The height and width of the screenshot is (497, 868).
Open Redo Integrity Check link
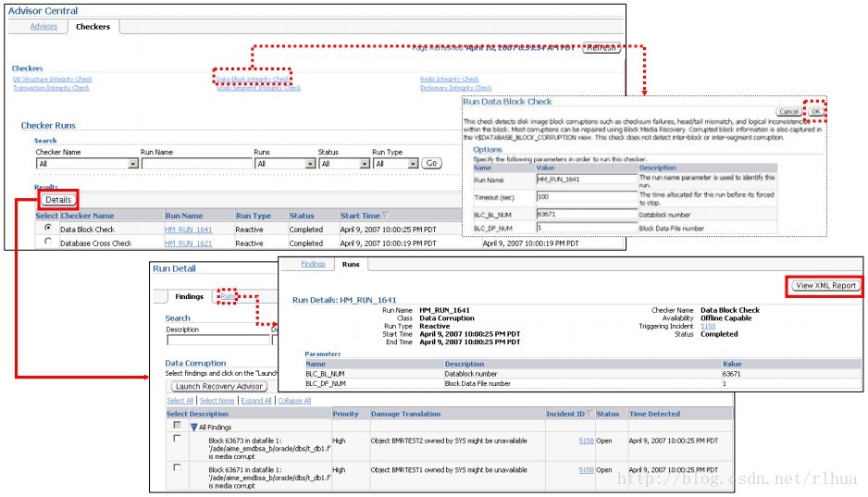pos(450,80)
